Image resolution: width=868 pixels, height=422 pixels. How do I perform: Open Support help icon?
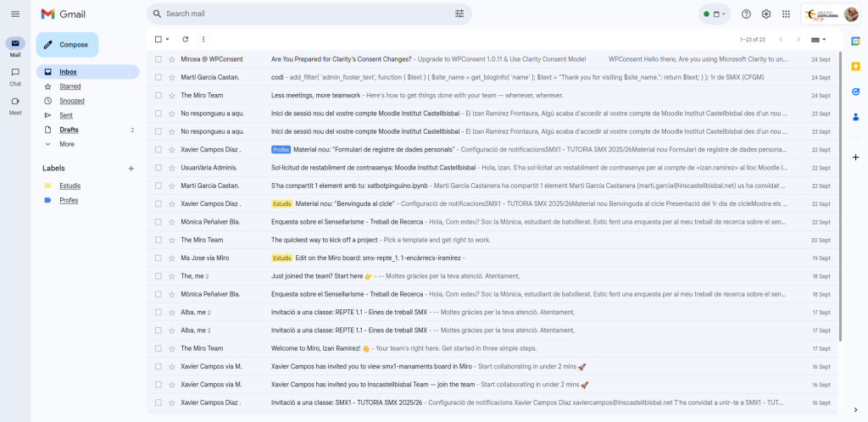point(746,14)
